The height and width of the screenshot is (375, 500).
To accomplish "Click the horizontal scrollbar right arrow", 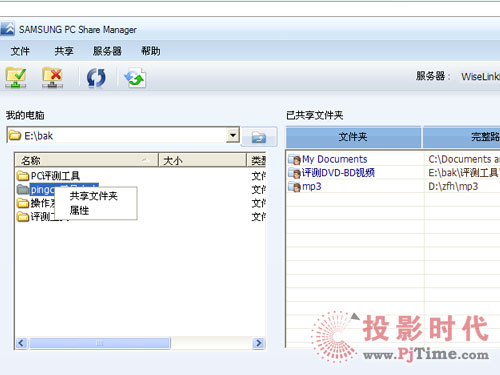I will click(x=258, y=343).
